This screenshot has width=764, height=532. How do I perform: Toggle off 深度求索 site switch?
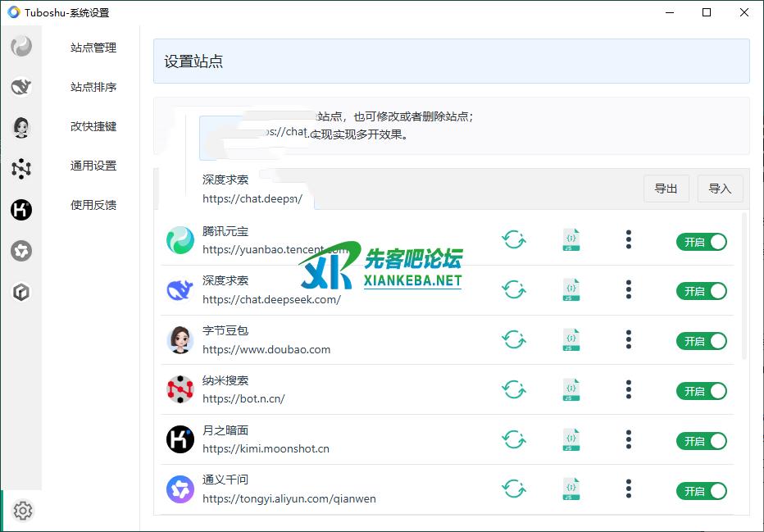pyautogui.click(x=701, y=291)
